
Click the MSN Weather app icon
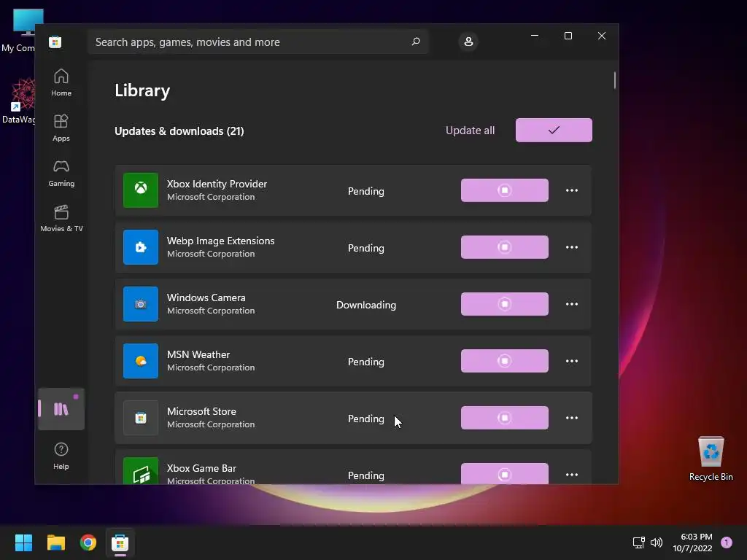(141, 361)
